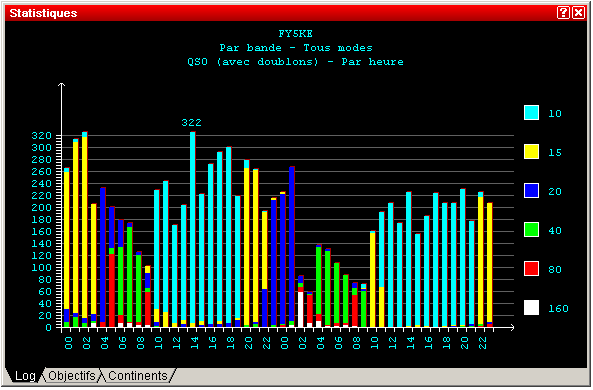Screen dimensions: 593x390
Task: Click the 200 y-axis label
Action: coord(42,207)
